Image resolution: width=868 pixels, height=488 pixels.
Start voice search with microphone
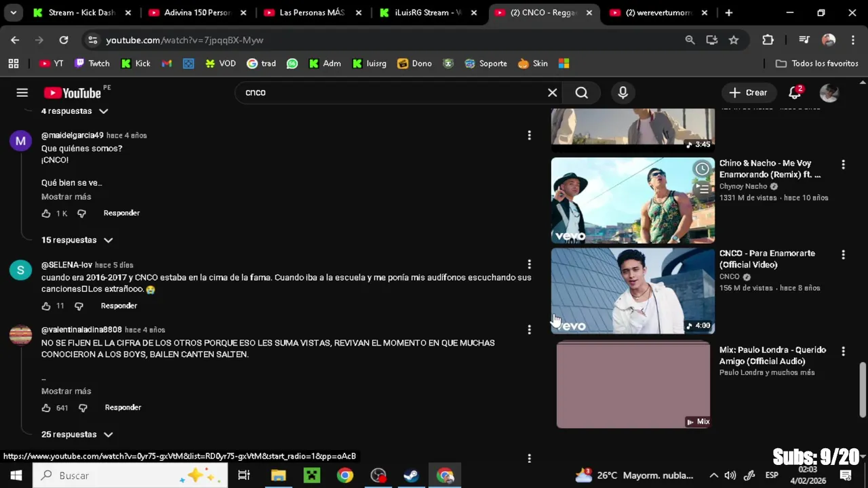coord(623,93)
